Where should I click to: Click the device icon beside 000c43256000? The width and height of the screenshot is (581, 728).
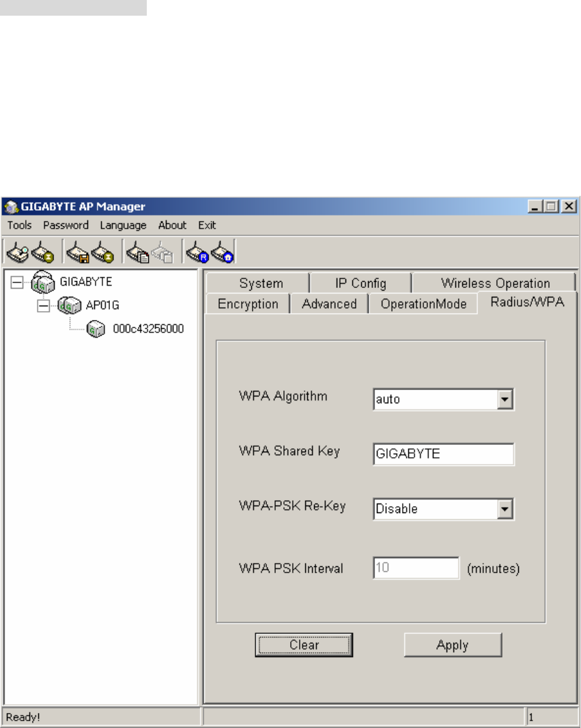[96, 329]
